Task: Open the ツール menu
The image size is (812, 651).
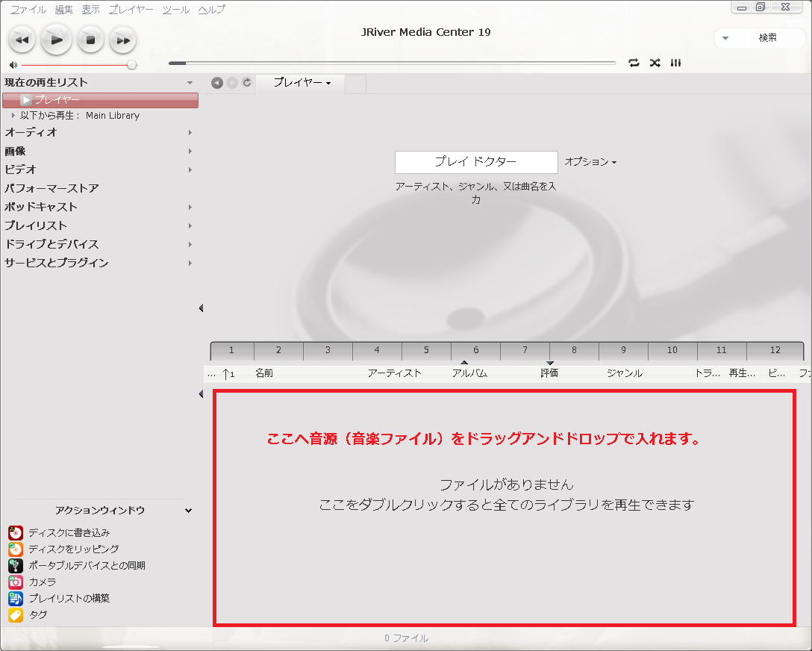Action: point(175,10)
